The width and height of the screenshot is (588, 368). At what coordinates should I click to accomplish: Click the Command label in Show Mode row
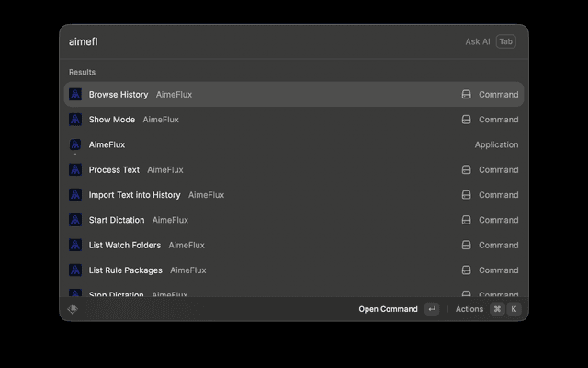[498, 120]
